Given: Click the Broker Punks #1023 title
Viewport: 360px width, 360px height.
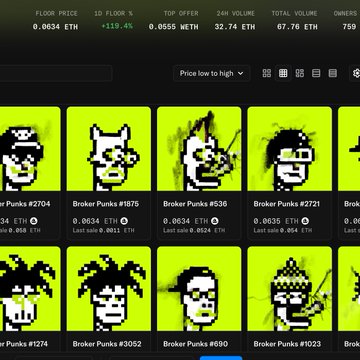Looking at the screenshot, I should (x=287, y=344).
